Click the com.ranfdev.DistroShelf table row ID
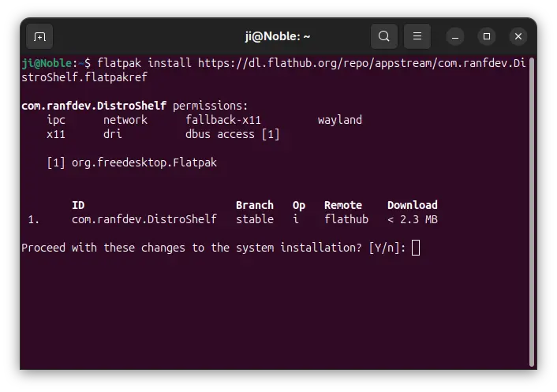 [144, 219]
